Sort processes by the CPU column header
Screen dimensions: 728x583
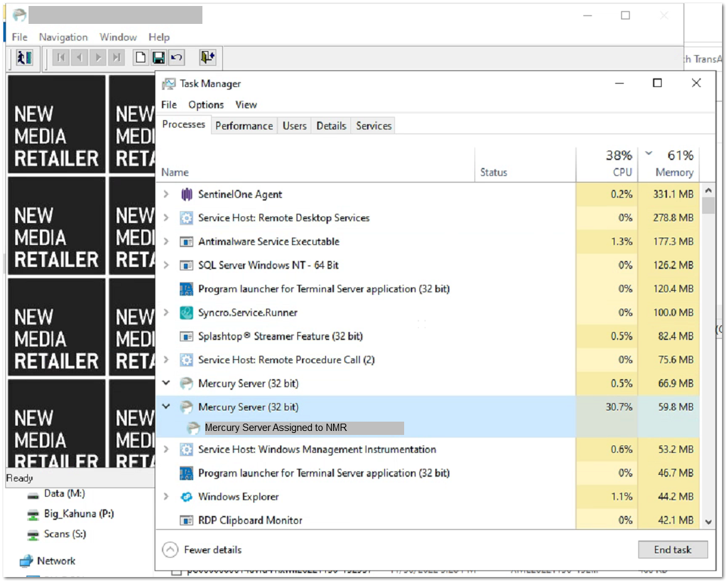(621, 172)
